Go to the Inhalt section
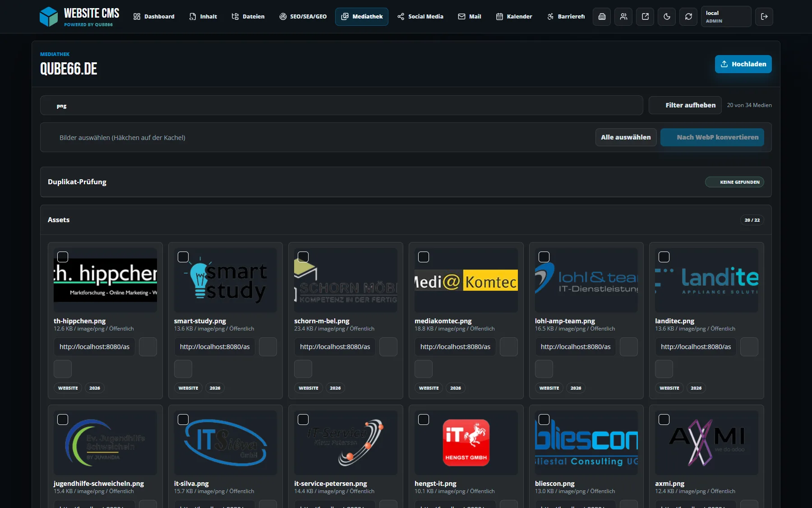812x508 pixels. click(203, 17)
